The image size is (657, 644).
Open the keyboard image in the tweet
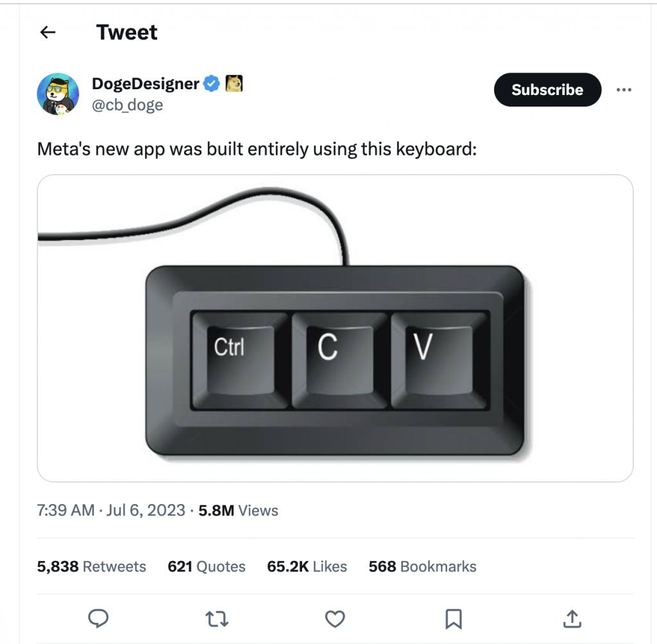pos(335,327)
